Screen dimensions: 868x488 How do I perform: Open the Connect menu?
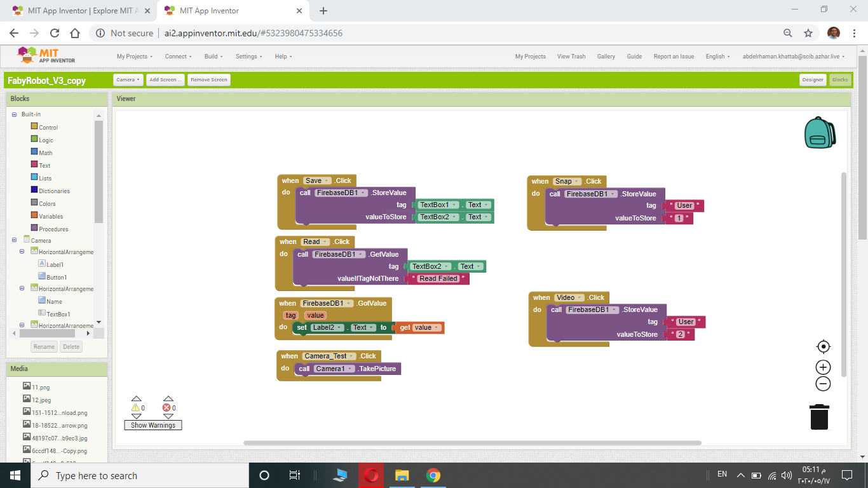point(178,57)
